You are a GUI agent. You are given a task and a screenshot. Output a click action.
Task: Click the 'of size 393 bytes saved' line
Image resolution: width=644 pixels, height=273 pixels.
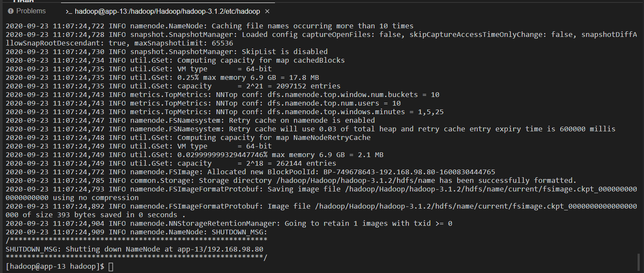click(321, 210)
